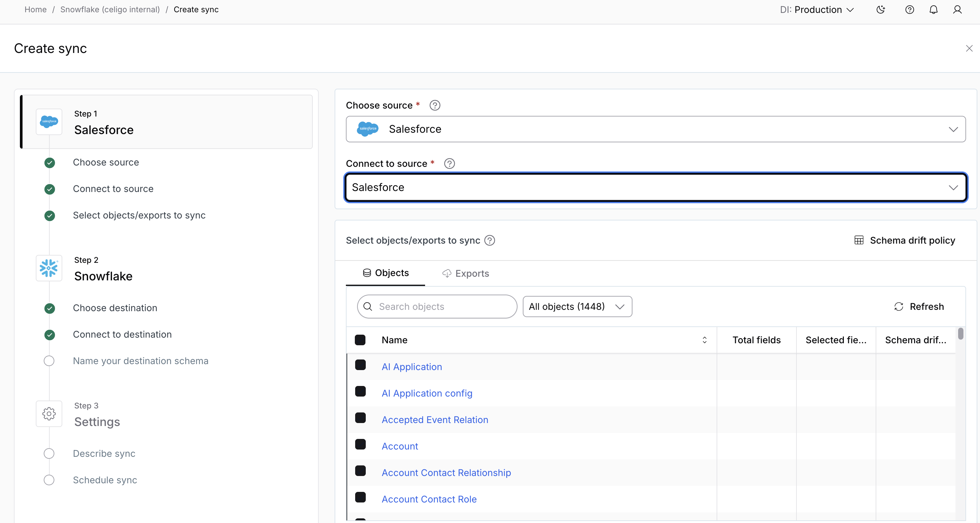Toggle checkbox for Accepted Event Relation
Viewport: 980px width, 523px height.
pos(360,418)
